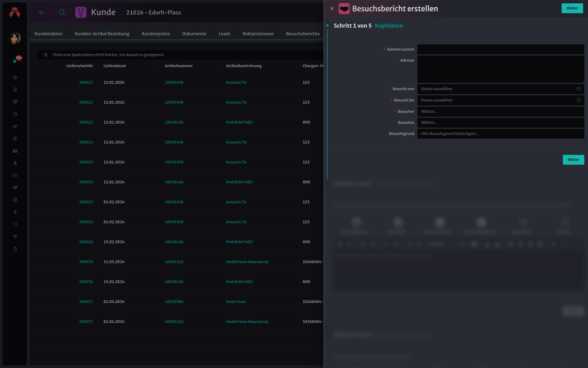The image size is (588, 368).
Task: Open Health Nasa Nasenspray link dated 21.03.2024
Action: [247, 262]
